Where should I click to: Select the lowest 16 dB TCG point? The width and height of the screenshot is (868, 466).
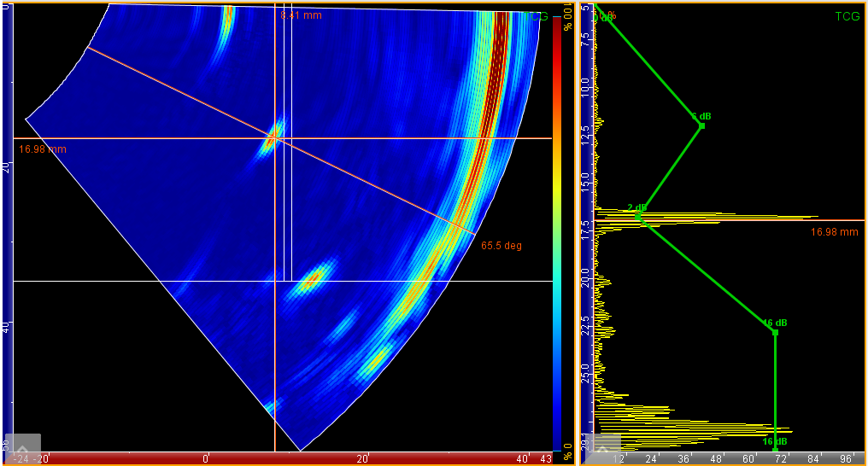775,450
